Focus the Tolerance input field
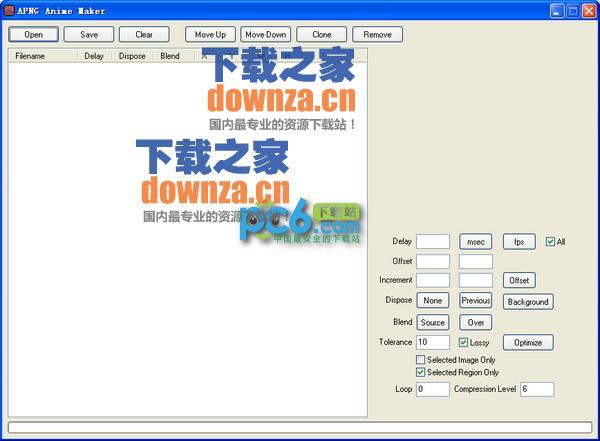 click(433, 342)
